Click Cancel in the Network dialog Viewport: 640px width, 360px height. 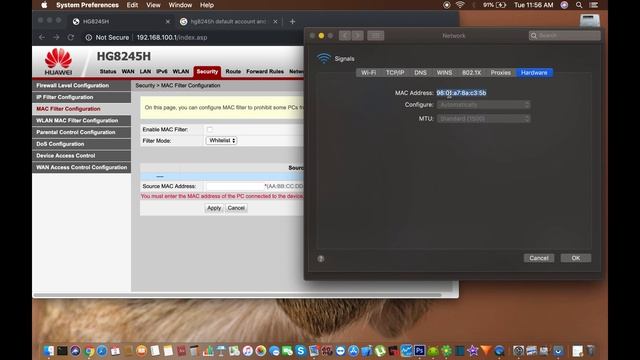[539, 258]
